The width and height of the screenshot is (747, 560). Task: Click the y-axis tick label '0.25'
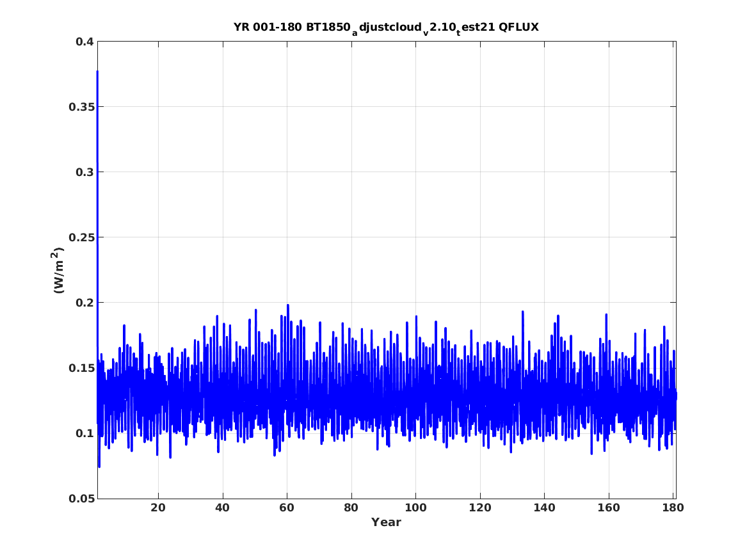pos(81,237)
